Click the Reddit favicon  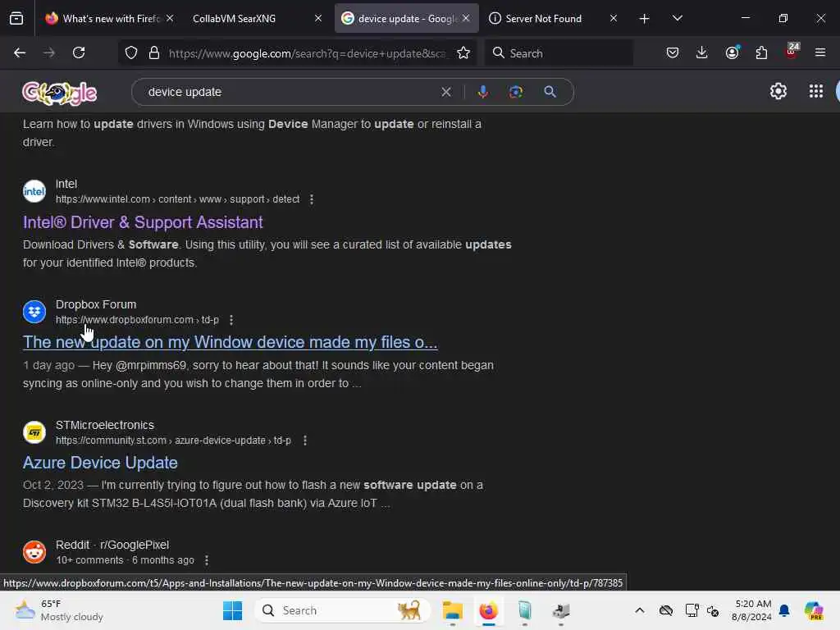coord(34,552)
